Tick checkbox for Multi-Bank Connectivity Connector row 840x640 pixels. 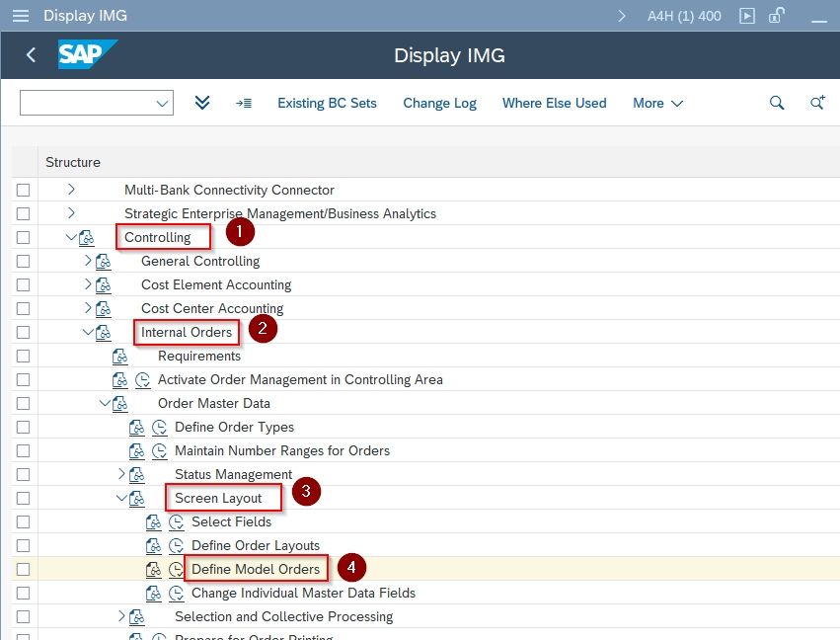pyautogui.click(x=23, y=191)
